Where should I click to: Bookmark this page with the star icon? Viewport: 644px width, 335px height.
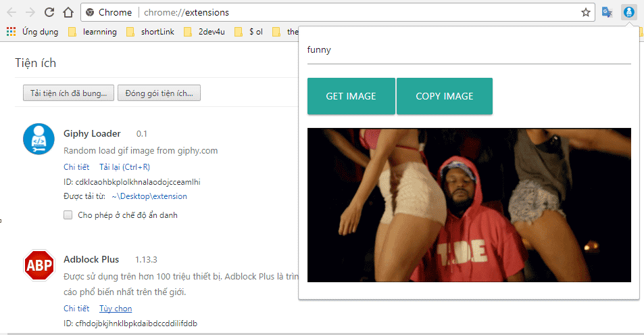586,12
